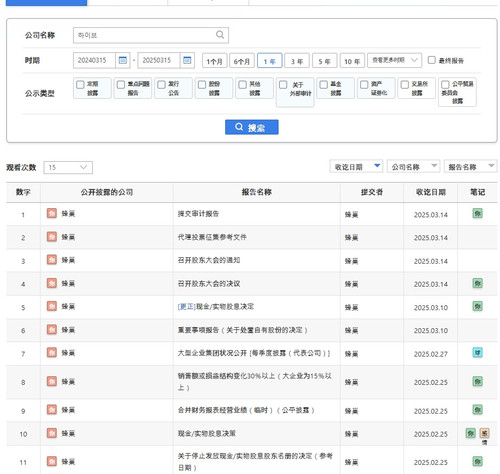Click the green note badge in row 4
Image resolution: width=500 pixels, height=474 pixels.
click(477, 283)
